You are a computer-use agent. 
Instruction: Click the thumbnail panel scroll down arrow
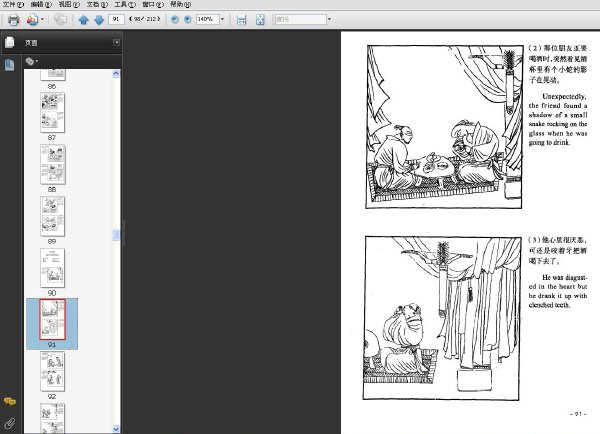(116, 429)
